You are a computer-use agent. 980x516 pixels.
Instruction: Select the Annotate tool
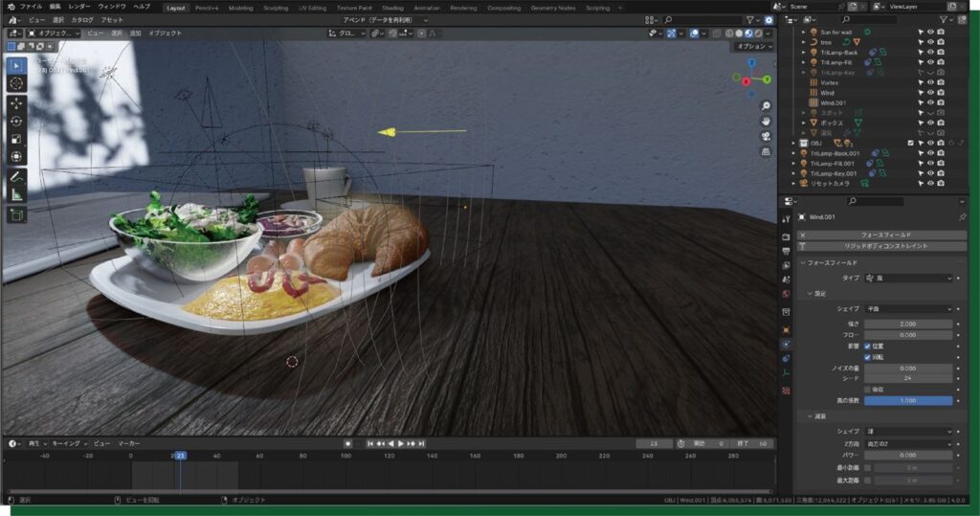(x=17, y=177)
